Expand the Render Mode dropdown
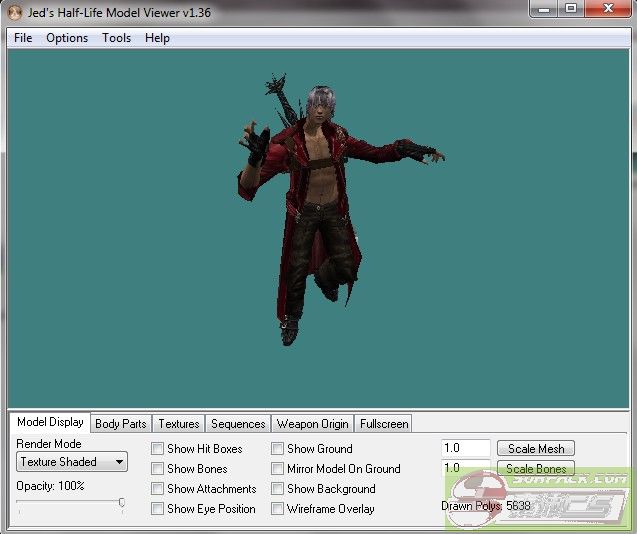The width and height of the screenshot is (637, 534). 72,462
